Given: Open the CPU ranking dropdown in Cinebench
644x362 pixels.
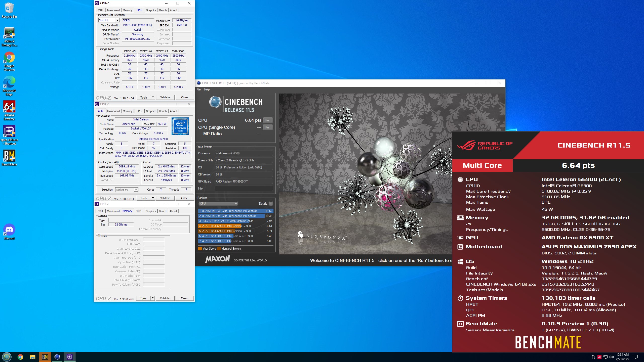Looking at the screenshot, I should [x=218, y=204].
